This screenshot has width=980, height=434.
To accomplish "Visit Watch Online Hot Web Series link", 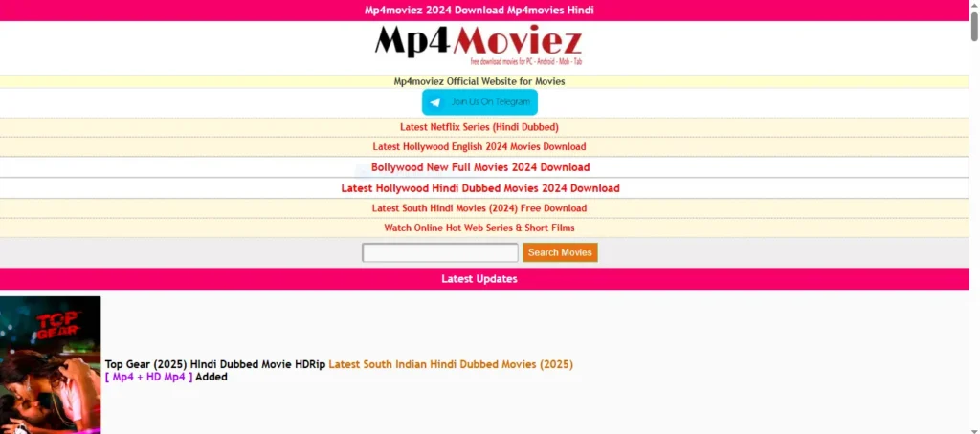I will pos(479,228).
